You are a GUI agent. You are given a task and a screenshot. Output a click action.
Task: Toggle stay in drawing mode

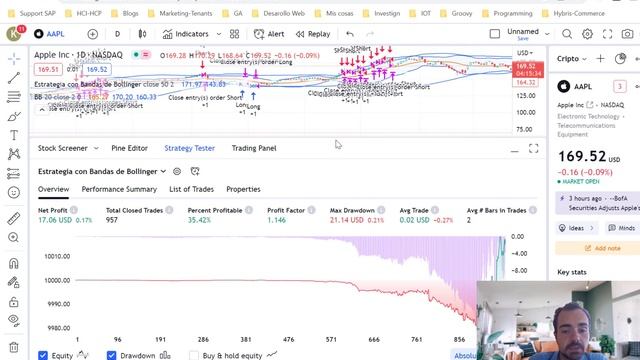point(14,282)
